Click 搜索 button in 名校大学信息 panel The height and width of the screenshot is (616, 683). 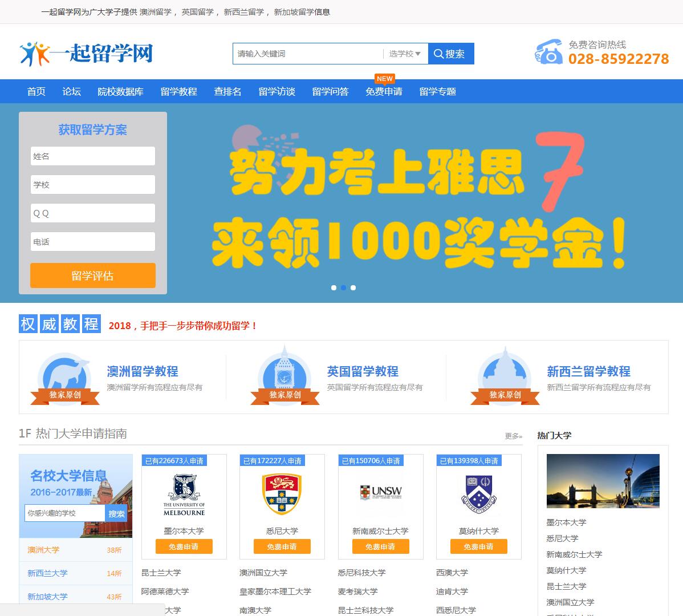pyautogui.click(x=116, y=513)
